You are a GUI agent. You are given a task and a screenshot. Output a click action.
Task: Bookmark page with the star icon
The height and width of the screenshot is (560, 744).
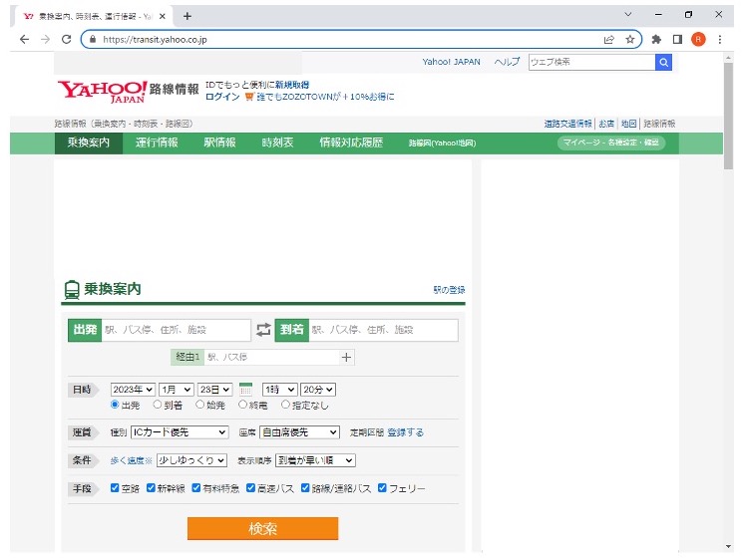630,39
